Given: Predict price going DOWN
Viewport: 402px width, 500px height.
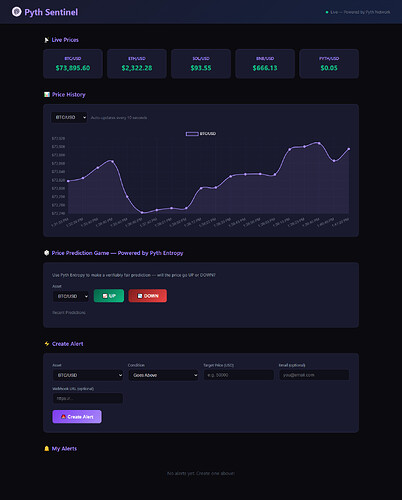Looking at the screenshot, I should click(148, 296).
